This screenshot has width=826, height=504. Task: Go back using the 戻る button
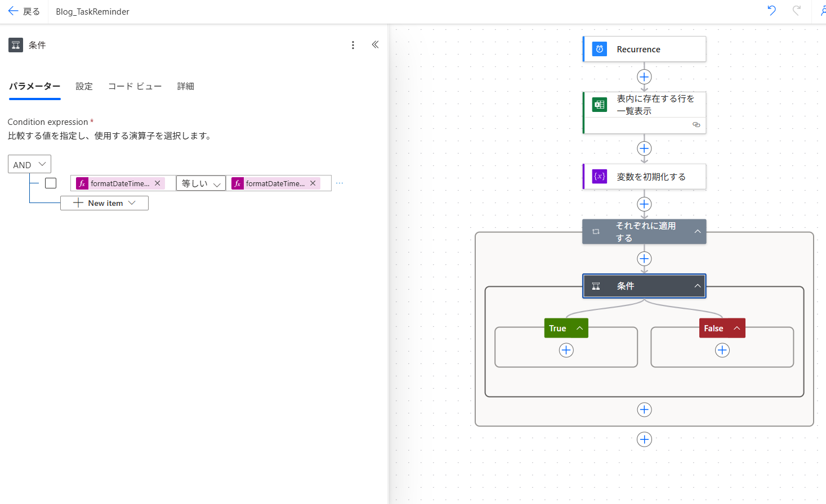click(24, 11)
